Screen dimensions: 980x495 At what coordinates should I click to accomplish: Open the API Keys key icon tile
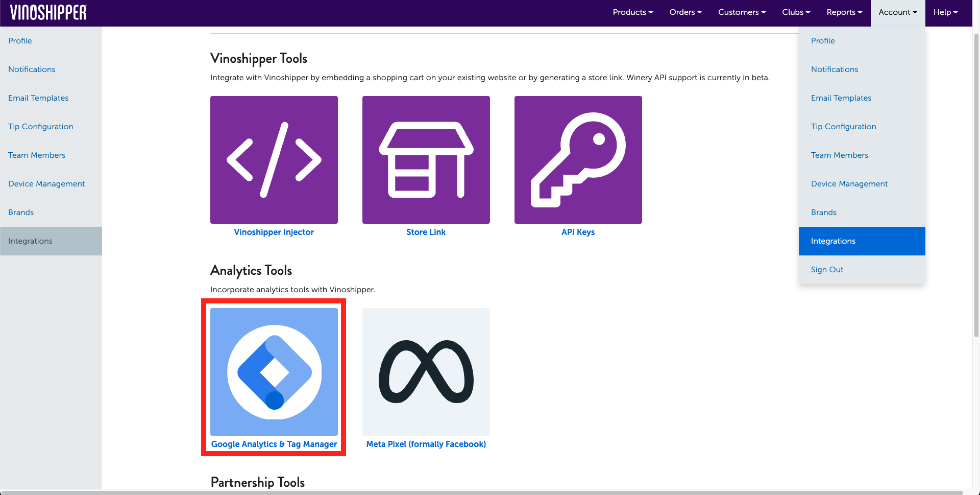[x=578, y=160]
